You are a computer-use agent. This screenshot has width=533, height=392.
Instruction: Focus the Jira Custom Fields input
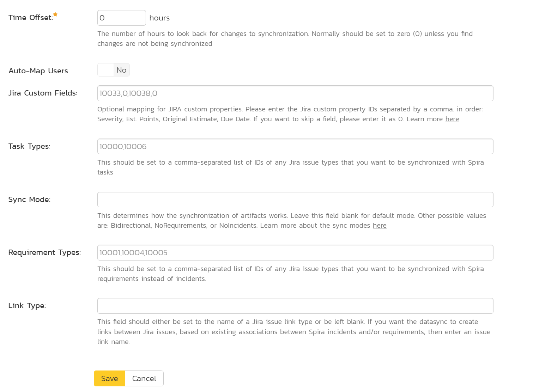pyautogui.click(x=295, y=93)
